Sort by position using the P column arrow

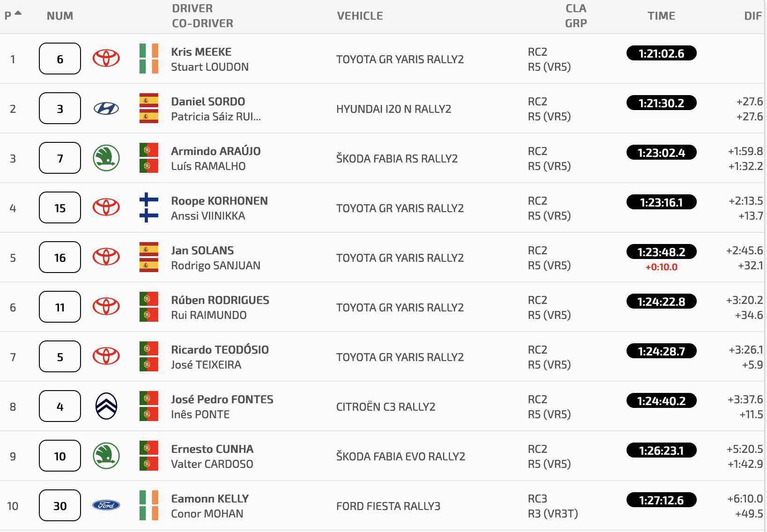[x=18, y=13]
